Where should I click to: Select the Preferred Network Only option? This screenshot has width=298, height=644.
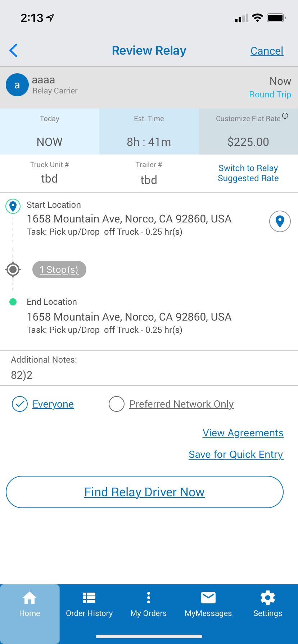pyautogui.click(x=117, y=404)
